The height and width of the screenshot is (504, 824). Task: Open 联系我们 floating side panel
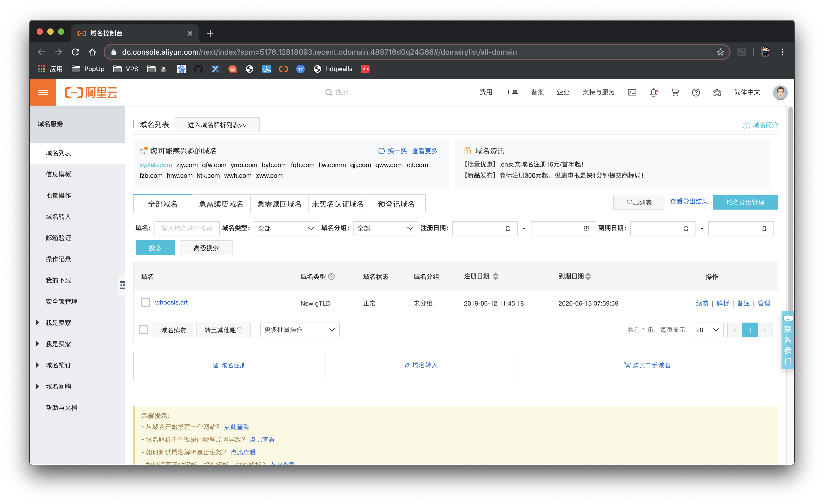click(x=788, y=340)
